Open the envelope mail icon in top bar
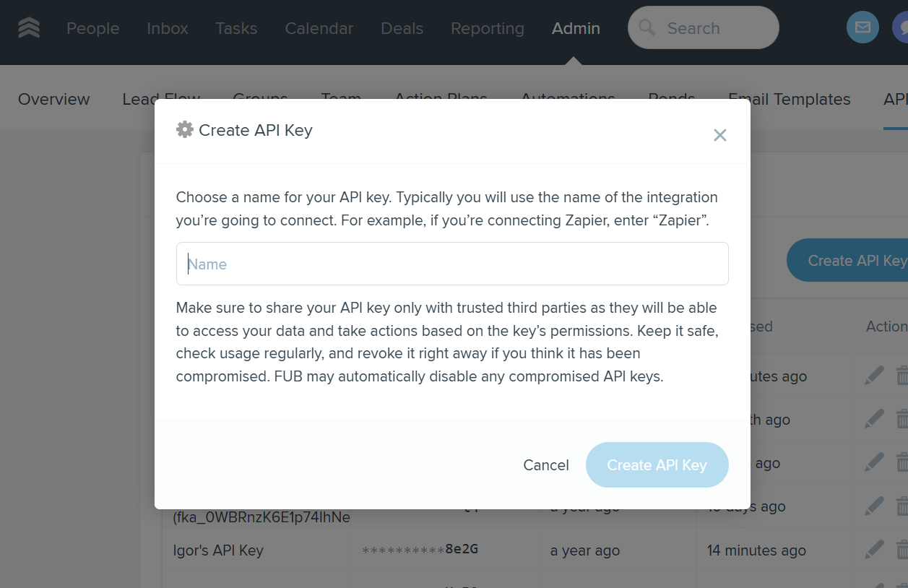The width and height of the screenshot is (908, 588). (862, 27)
